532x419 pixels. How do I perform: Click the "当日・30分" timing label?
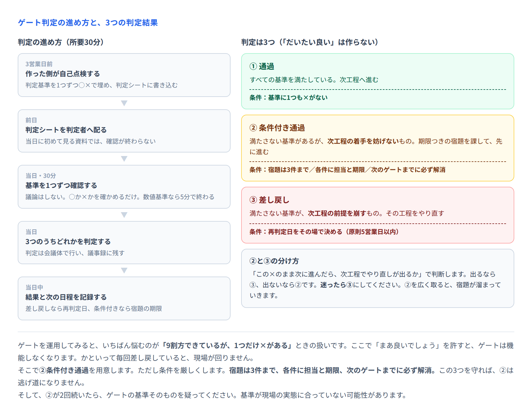click(41, 176)
